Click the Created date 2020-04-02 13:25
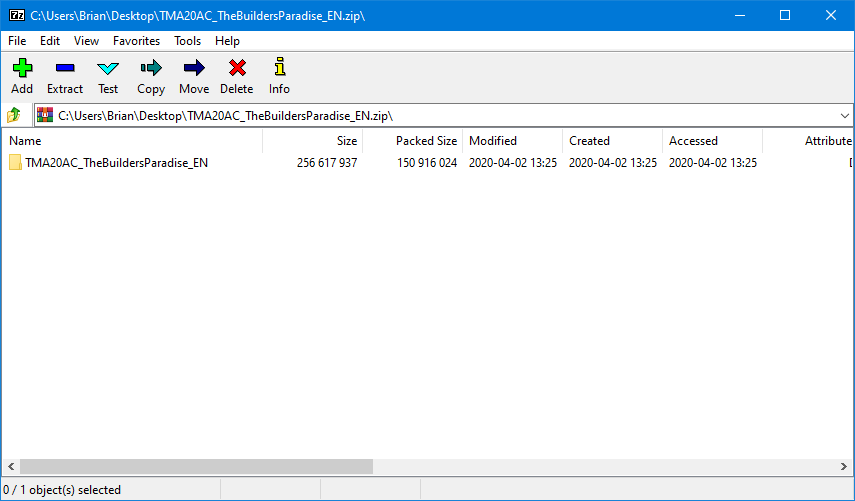Screen dimensions: 855x501 pyautogui.click(x=613, y=162)
